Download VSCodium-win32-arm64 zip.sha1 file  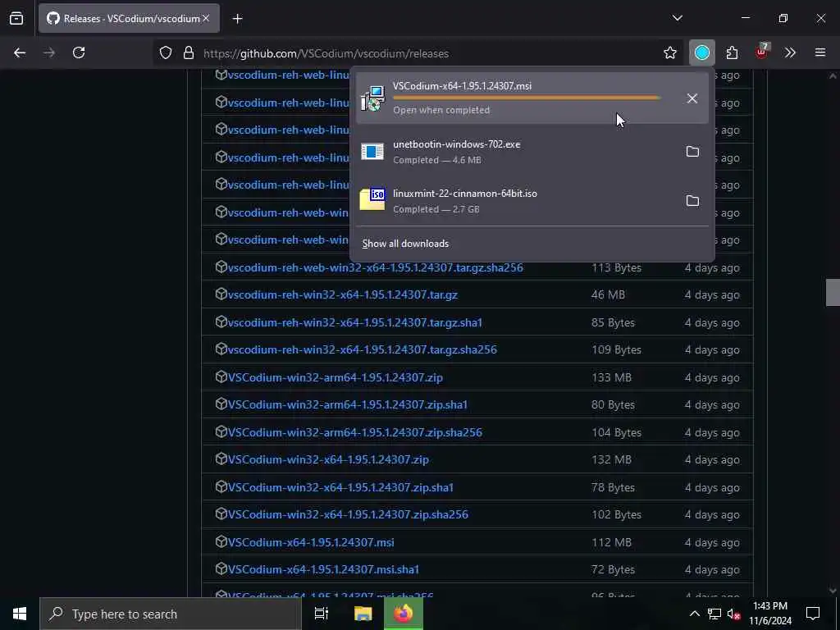click(x=347, y=405)
